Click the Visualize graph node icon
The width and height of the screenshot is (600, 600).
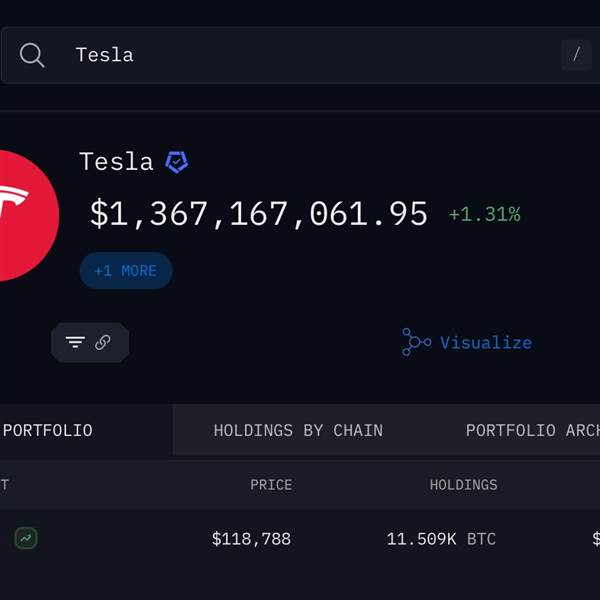[x=416, y=342]
